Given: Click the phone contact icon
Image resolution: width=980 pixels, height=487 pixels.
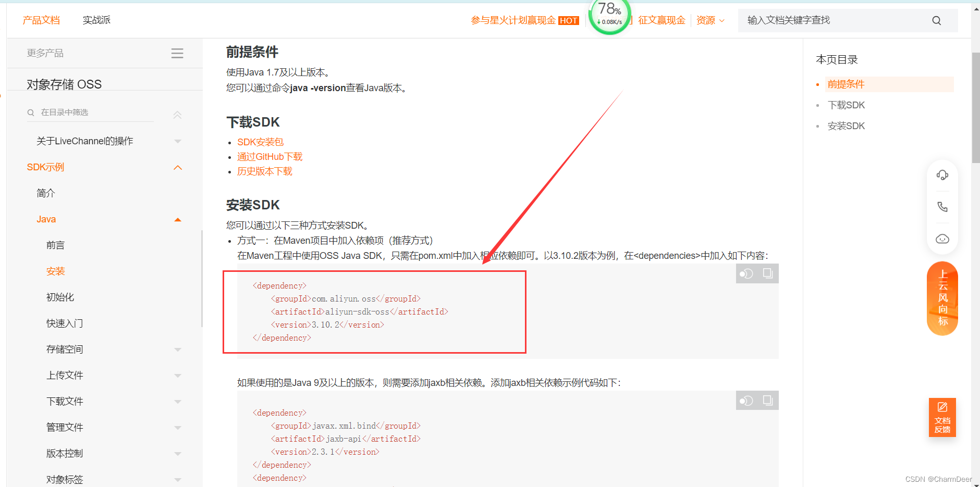Looking at the screenshot, I should click(x=942, y=207).
